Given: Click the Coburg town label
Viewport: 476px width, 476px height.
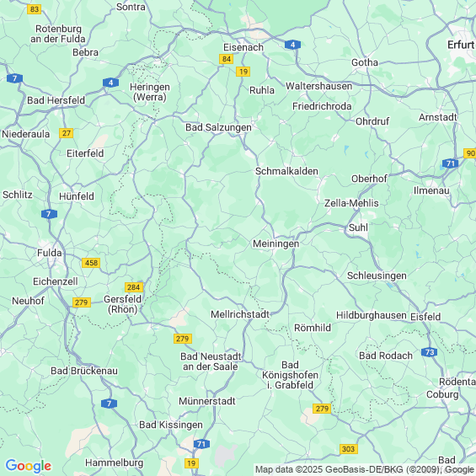Looking at the screenshot, I should pyautogui.click(x=442, y=394).
